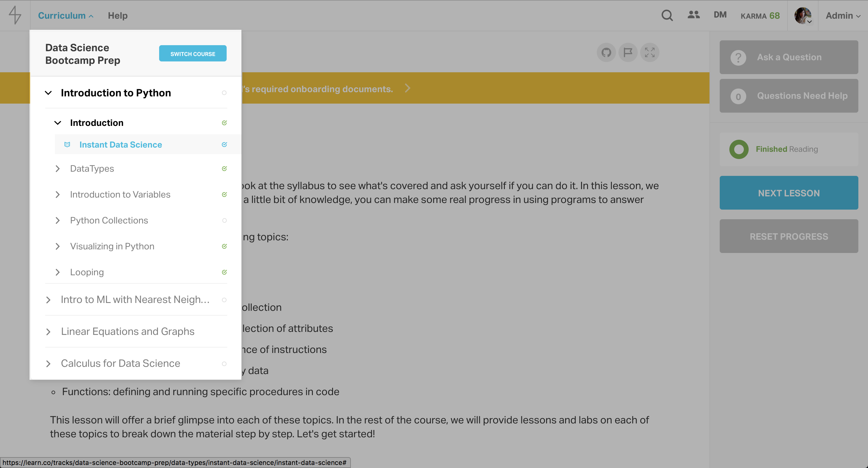
Task: Click the Introduction section completed checkmark
Action: 224,123
